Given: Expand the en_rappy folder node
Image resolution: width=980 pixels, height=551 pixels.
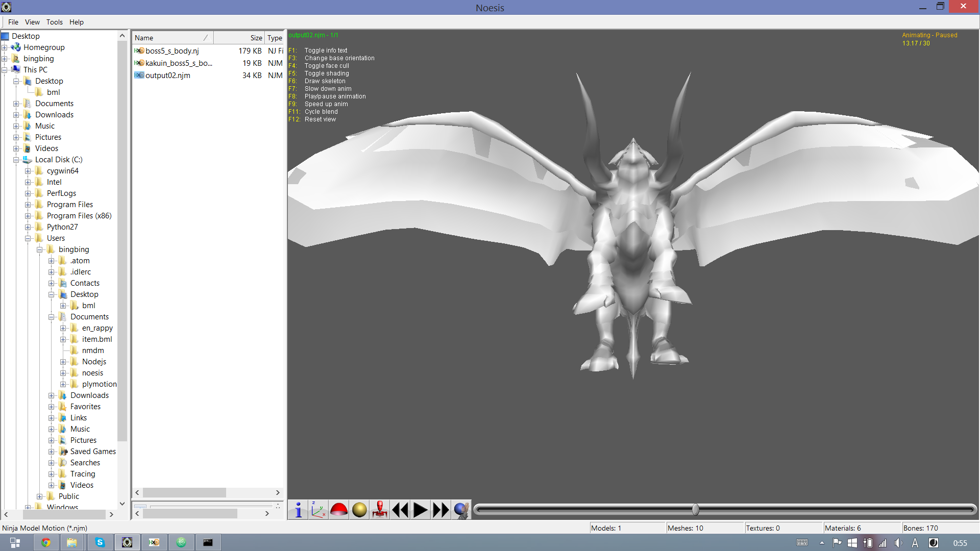Looking at the screenshot, I should click(63, 328).
